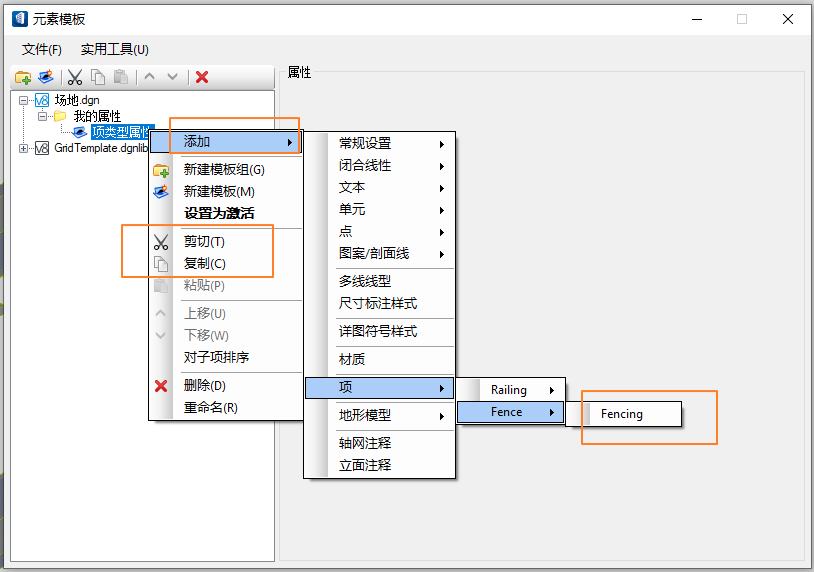Click the icon next to 新建模板(M)
The width and height of the screenshot is (814, 572).
[x=161, y=192]
